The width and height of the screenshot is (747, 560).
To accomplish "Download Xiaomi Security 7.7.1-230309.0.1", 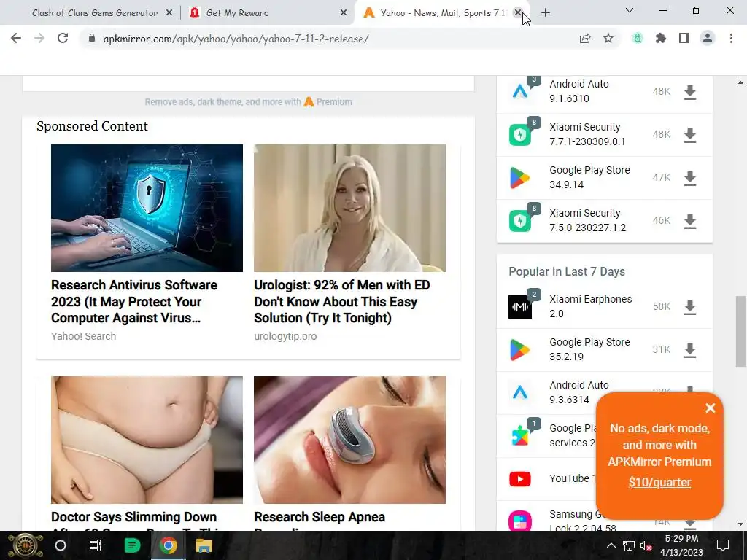I will (690, 135).
